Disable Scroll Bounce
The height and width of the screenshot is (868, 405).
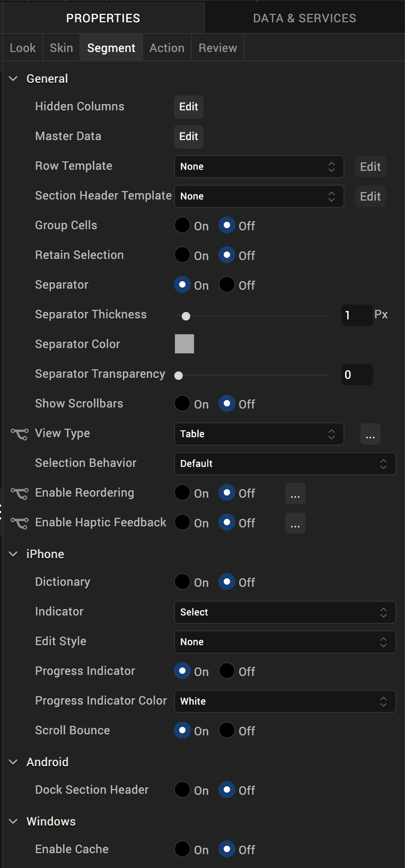[227, 731]
